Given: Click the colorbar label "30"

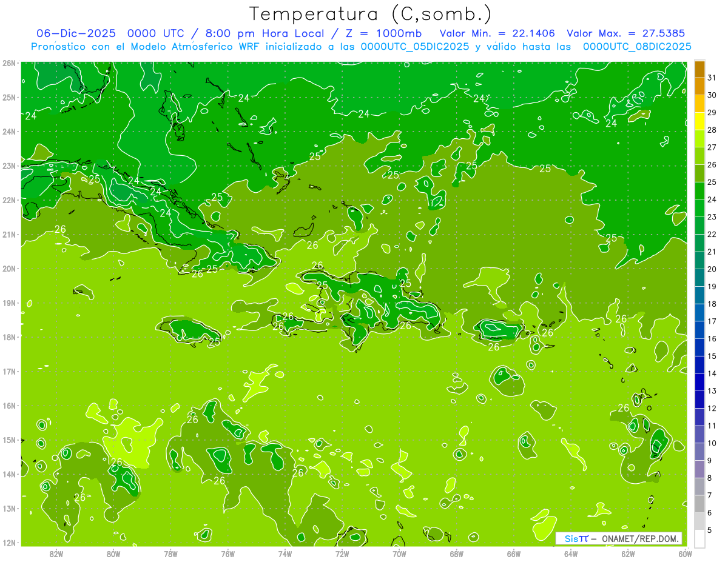Looking at the screenshot, I should (712, 95).
